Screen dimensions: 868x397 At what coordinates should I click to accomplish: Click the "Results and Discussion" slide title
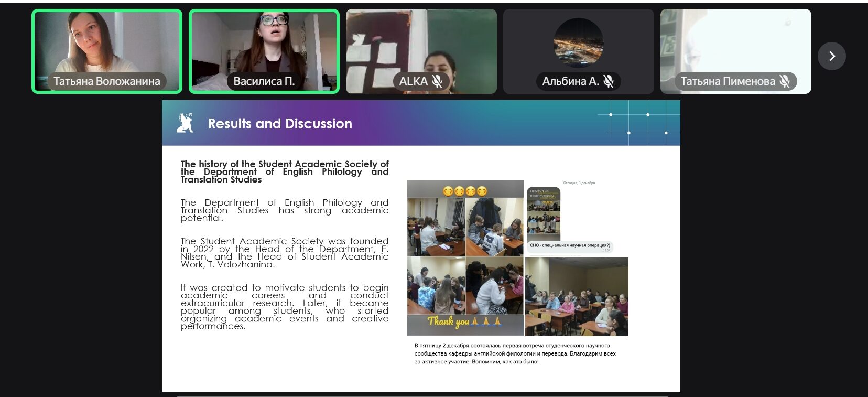pos(280,124)
